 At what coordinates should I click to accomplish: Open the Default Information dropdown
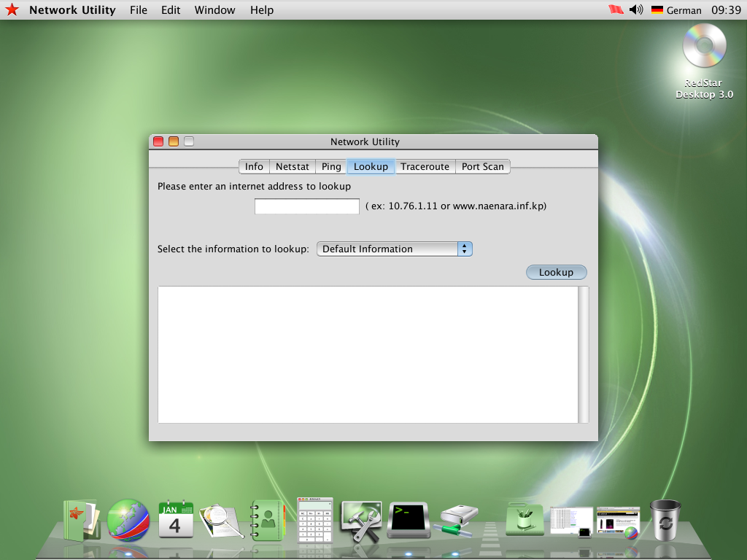pyautogui.click(x=394, y=249)
